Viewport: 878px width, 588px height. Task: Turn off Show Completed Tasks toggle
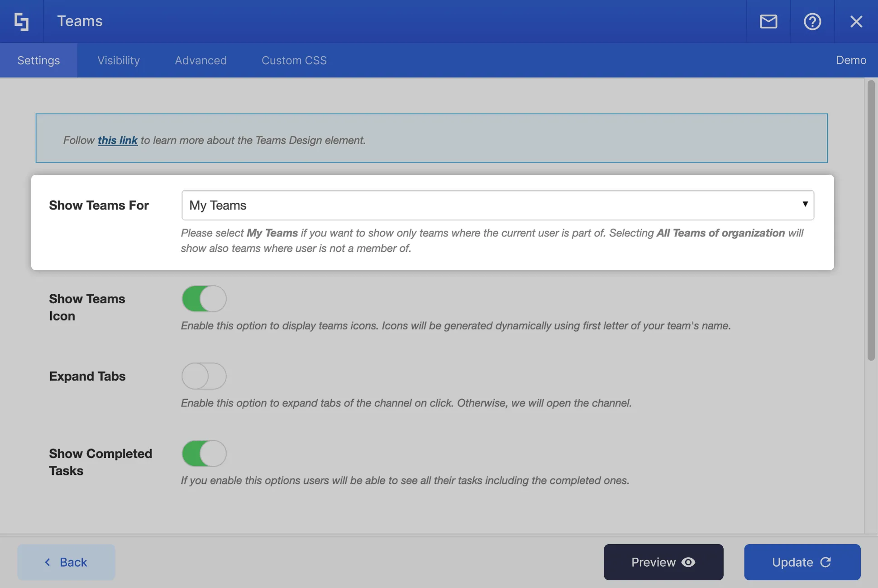point(204,454)
